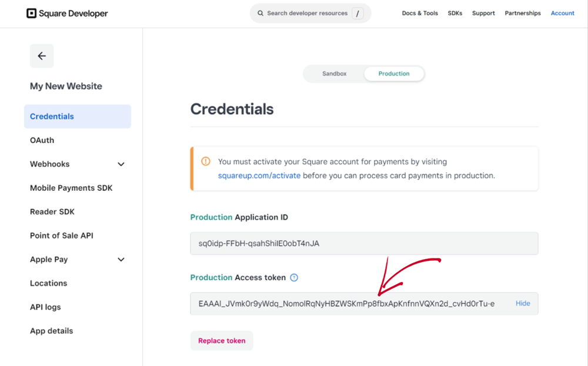Click the orange warning alert icon

pos(206,162)
